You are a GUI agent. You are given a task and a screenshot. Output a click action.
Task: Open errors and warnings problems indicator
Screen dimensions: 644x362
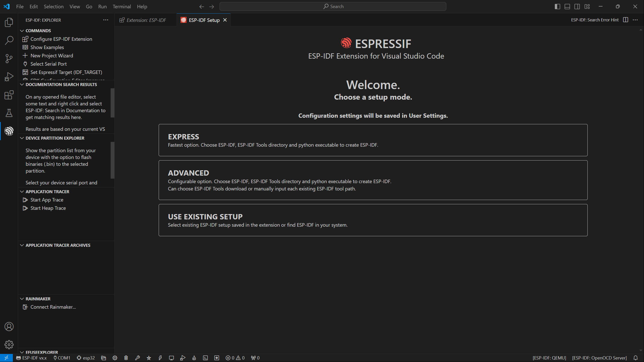point(235,358)
